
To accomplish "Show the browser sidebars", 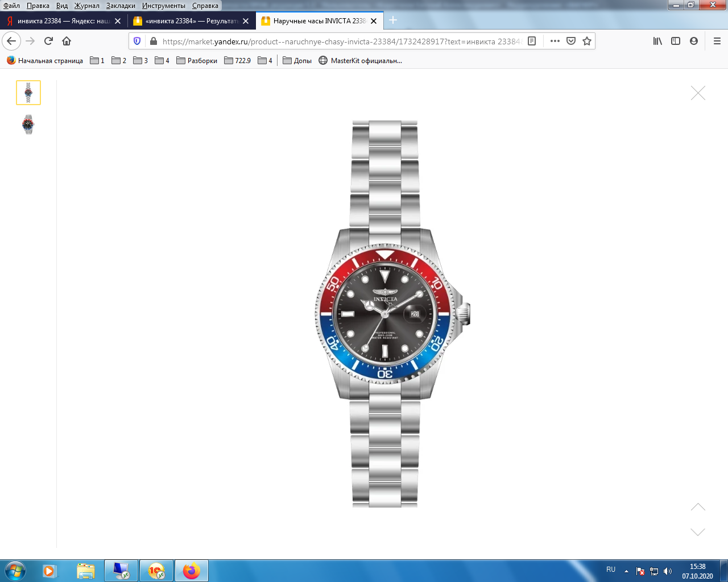I will click(676, 41).
